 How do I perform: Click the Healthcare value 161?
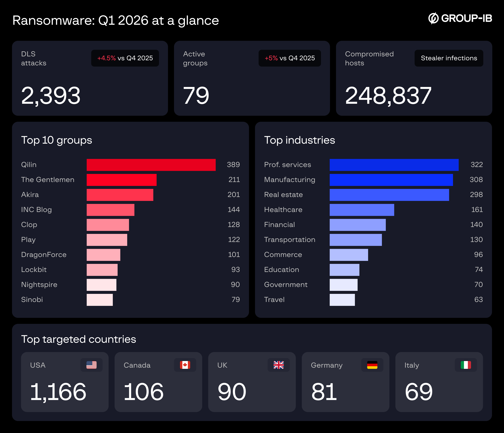pyautogui.click(x=477, y=210)
